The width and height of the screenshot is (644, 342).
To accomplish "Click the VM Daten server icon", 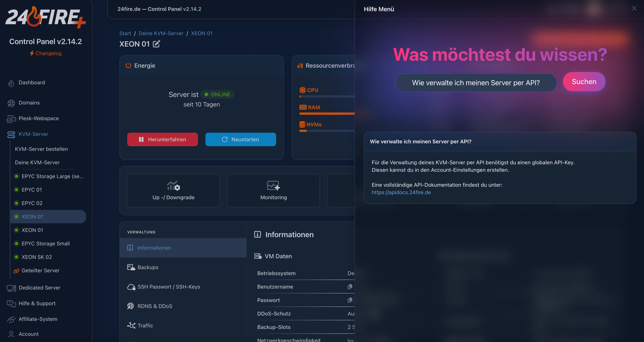I will 258,256.
